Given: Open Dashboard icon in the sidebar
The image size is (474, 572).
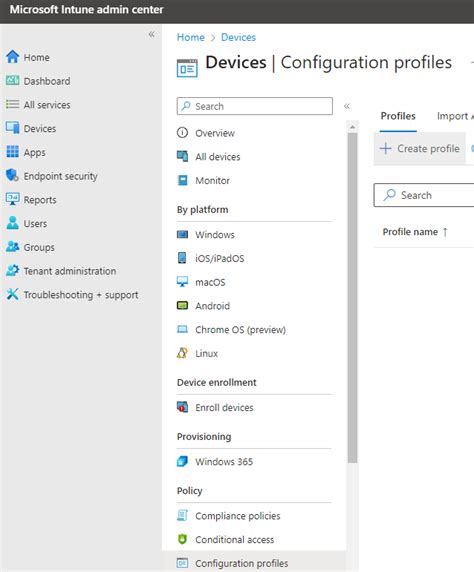Looking at the screenshot, I should [x=12, y=81].
